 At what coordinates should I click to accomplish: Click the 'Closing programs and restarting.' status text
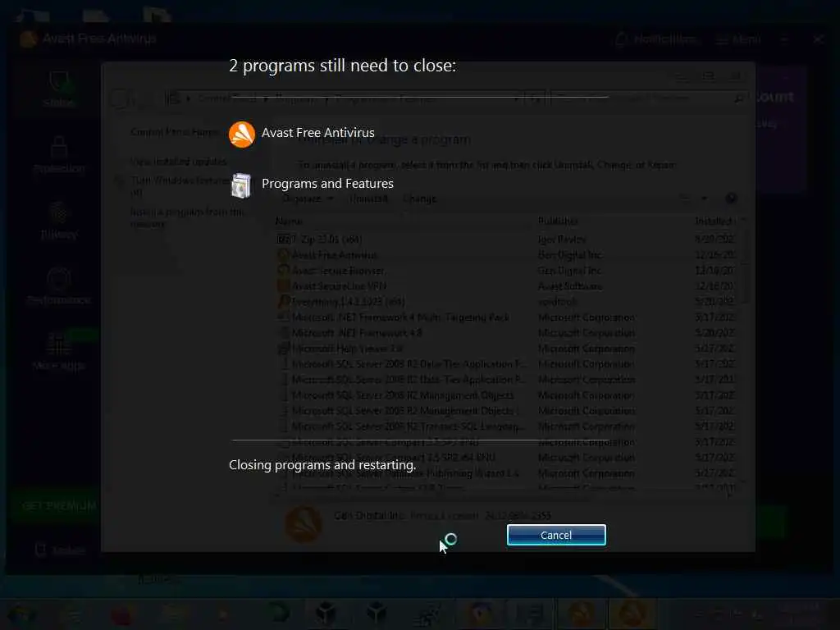click(322, 465)
